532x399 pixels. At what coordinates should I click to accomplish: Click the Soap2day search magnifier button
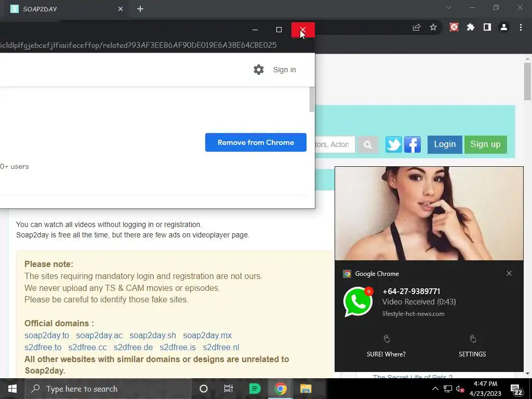pos(367,144)
